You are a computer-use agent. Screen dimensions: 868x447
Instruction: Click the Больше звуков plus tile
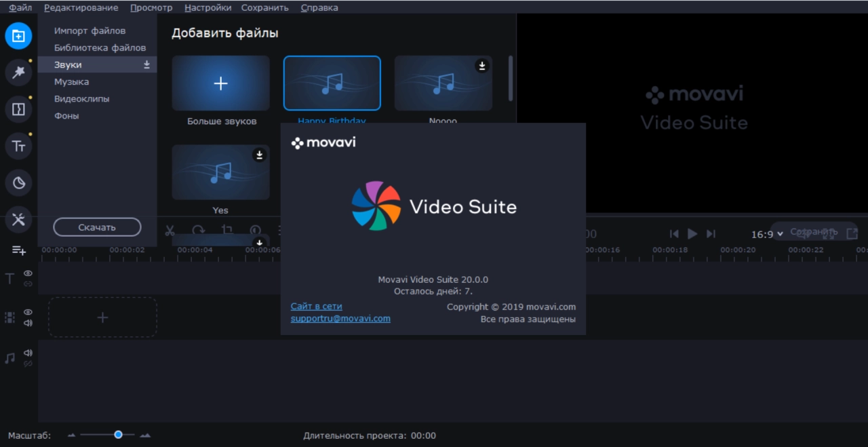[x=221, y=83]
